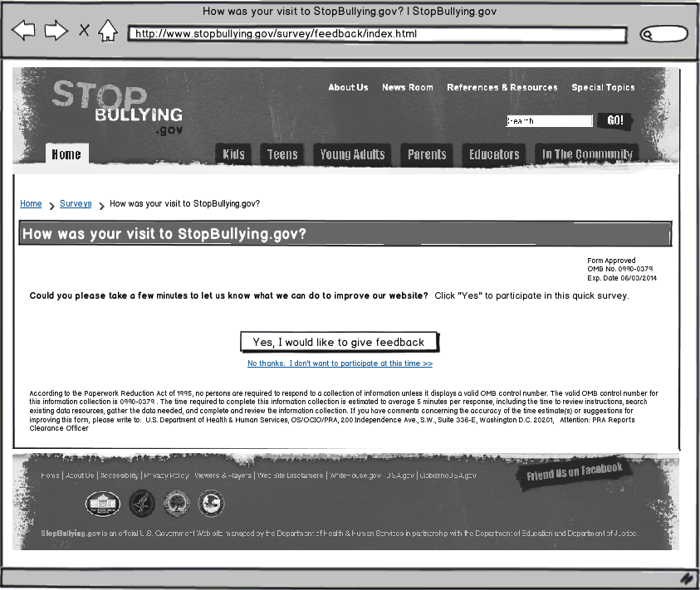This screenshot has width=700, height=590.
Task: Select the Young Adults tab
Action: click(x=352, y=154)
